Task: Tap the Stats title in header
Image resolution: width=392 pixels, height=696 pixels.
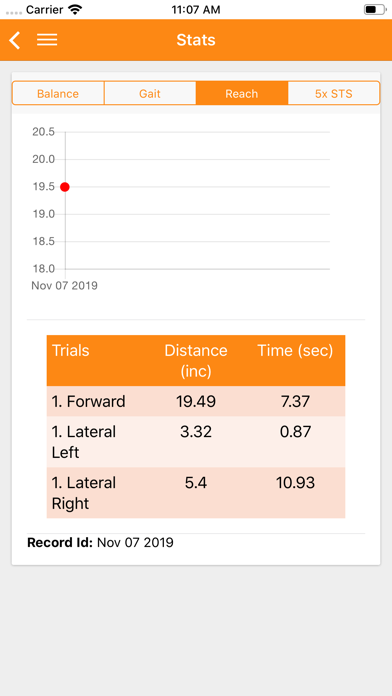Action: (196, 40)
